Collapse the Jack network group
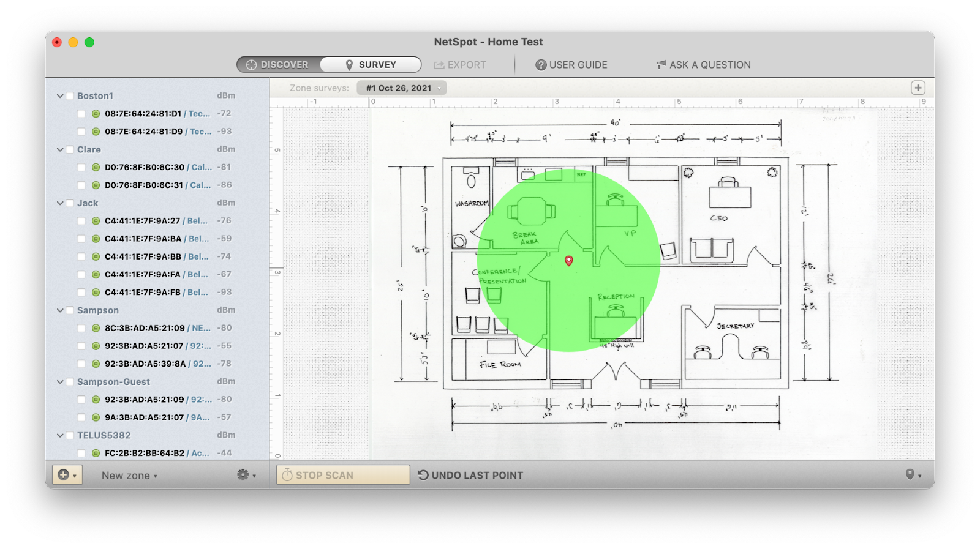The height and width of the screenshot is (549, 980). click(x=60, y=203)
